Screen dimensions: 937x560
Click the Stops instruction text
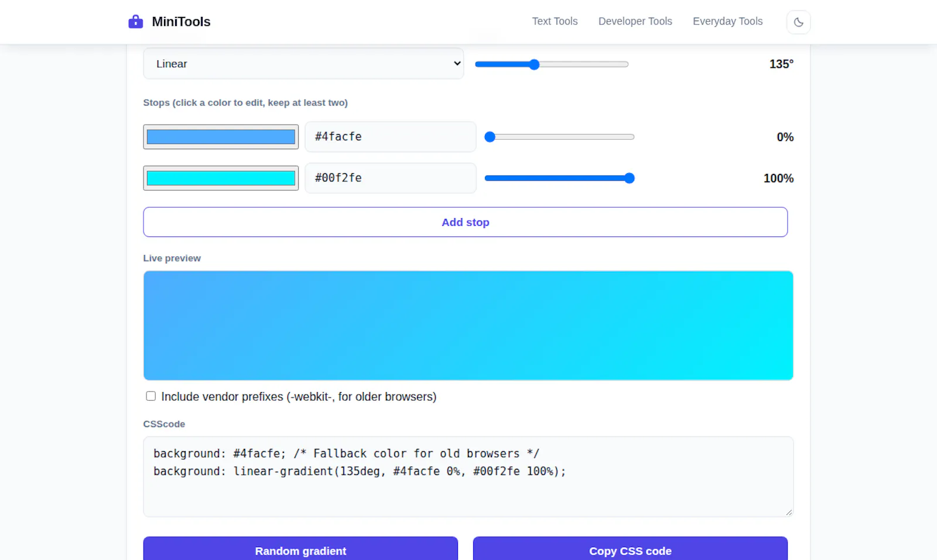pos(245,103)
